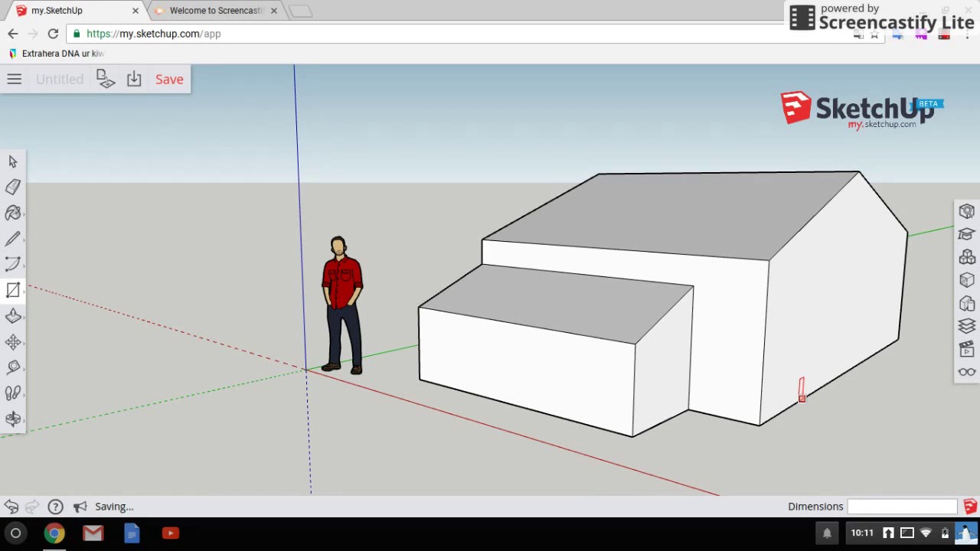Choose the Pencil line tool
980x551 pixels.
(13, 239)
